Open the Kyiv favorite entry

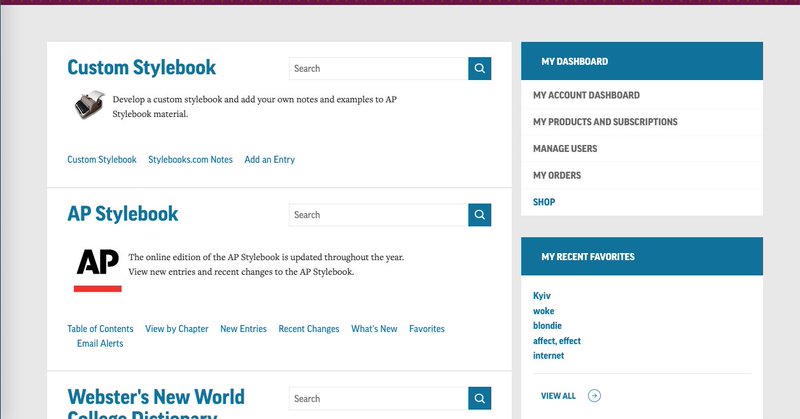pos(542,296)
